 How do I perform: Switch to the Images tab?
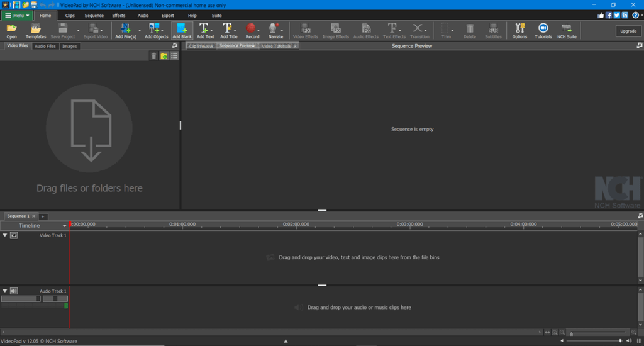[x=69, y=46]
